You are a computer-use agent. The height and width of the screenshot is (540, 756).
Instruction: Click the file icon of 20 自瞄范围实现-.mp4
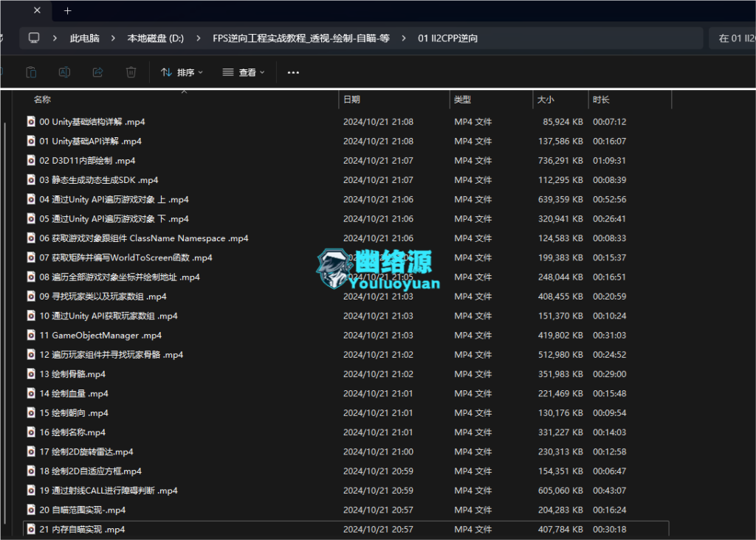[x=31, y=510]
